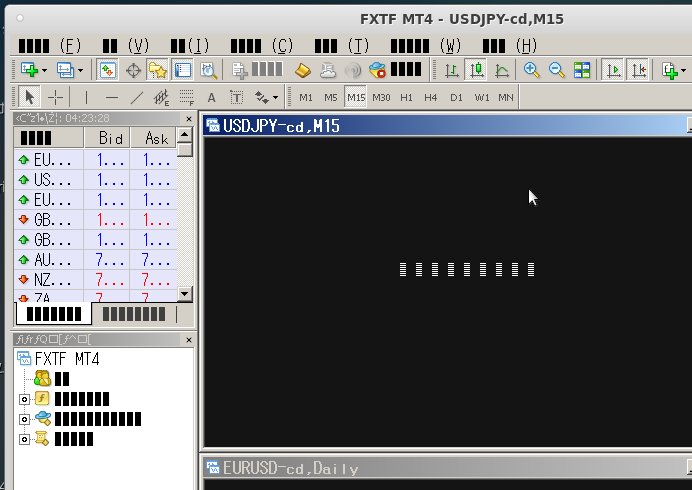Open the Profiles toolbar icon
The image size is (692, 490).
click(x=65, y=70)
